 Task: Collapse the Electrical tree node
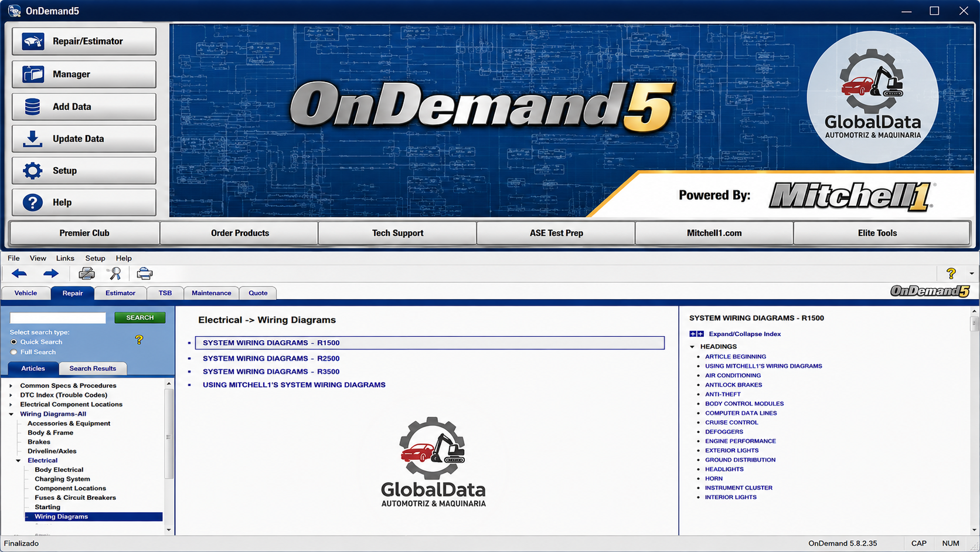18,460
